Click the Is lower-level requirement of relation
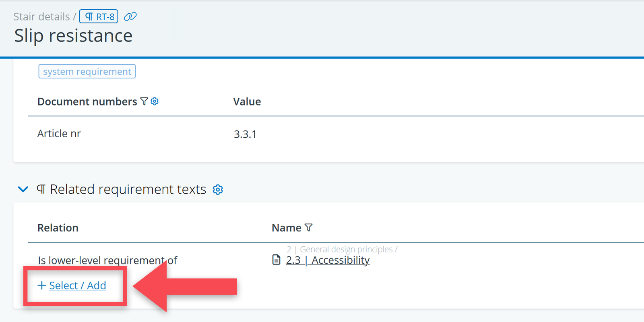The height and width of the screenshot is (322, 644). (x=107, y=260)
